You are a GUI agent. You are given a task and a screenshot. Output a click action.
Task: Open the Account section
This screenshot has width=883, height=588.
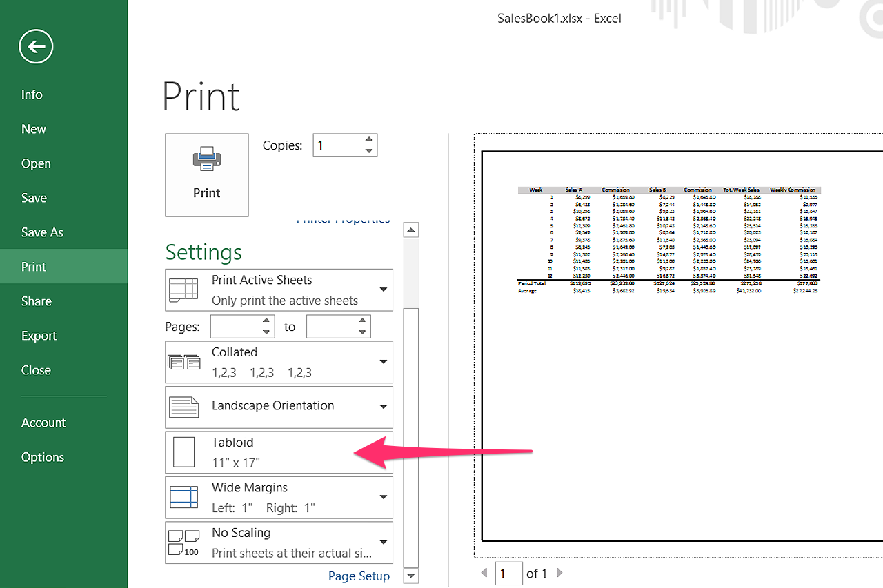(x=43, y=422)
